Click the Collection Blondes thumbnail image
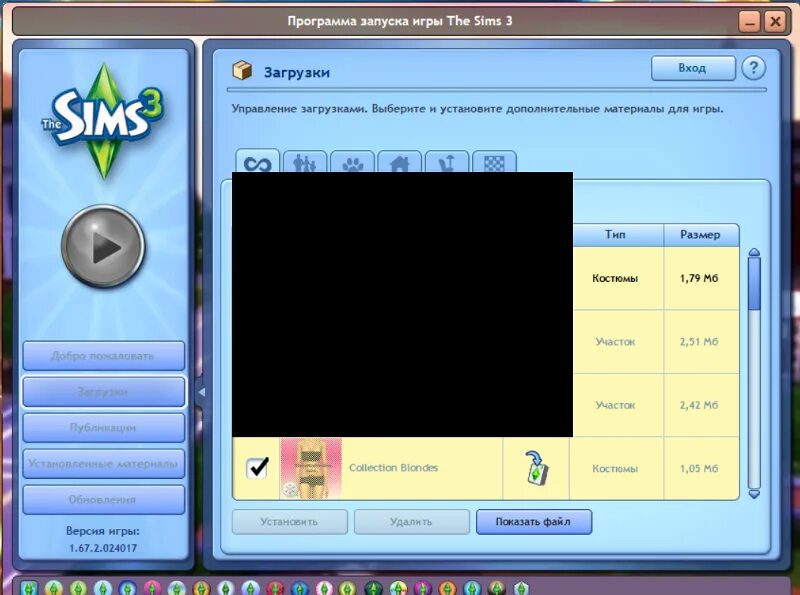Image resolution: width=800 pixels, height=595 pixels. coord(311,468)
